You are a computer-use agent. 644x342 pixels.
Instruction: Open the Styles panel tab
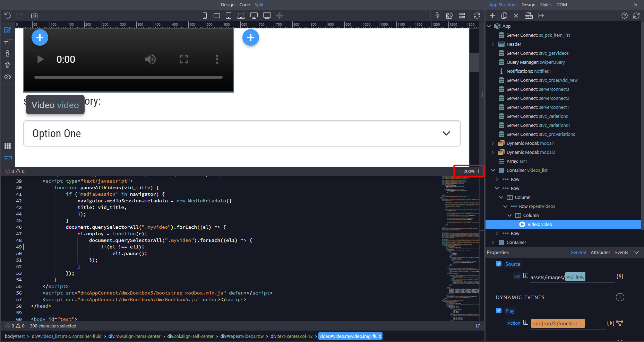[546, 5]
